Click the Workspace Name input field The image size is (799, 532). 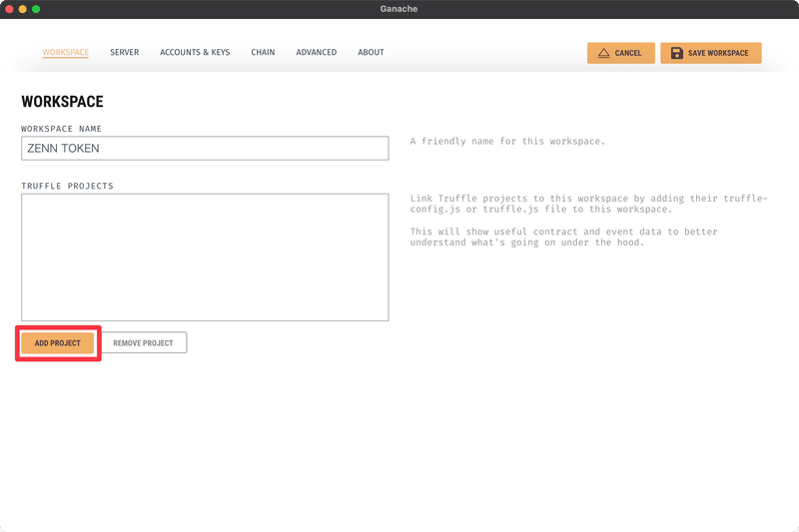[x=205, y=148]
